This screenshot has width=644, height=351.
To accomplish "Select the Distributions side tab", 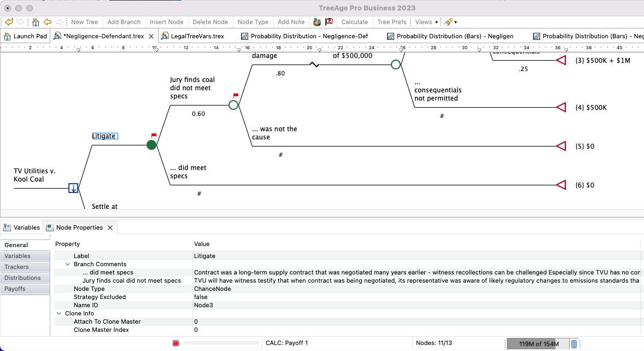I will point(23,278).
